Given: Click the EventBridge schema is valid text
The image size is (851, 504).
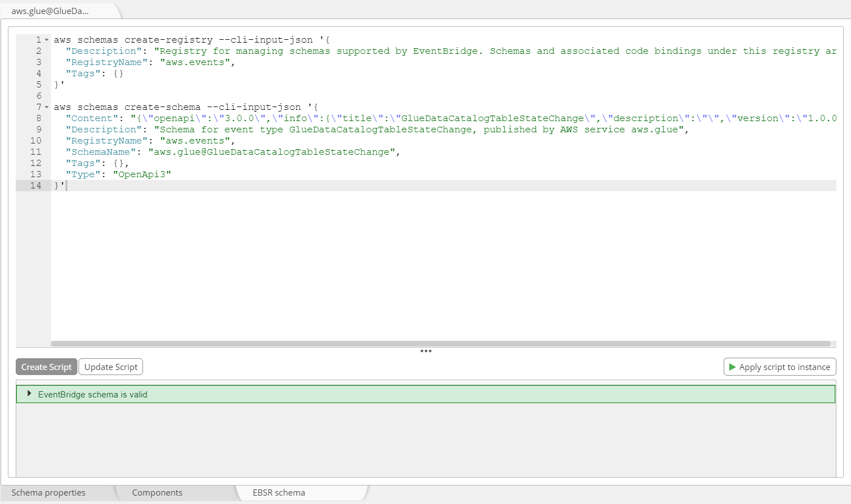Looking at the screenshot, I should pos(93,394).
